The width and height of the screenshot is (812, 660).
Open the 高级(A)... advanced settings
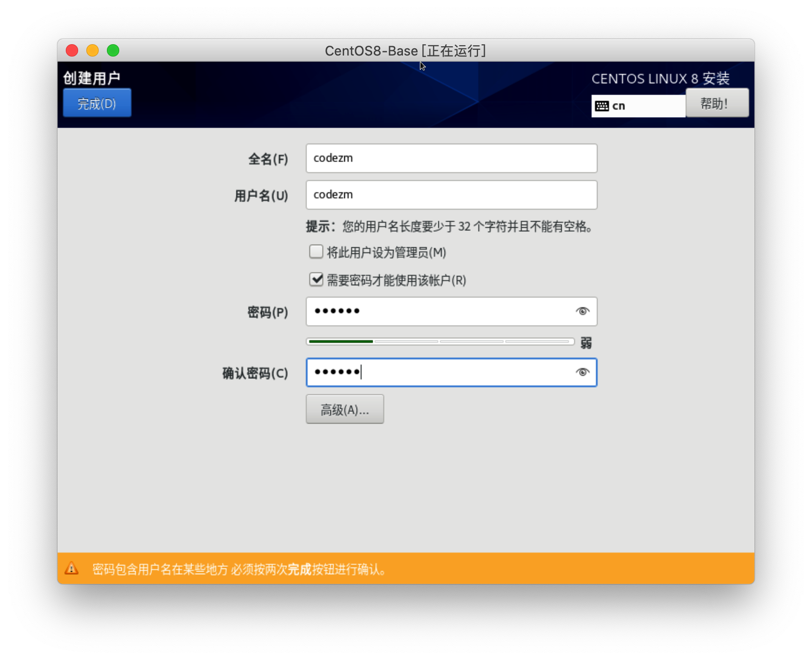pyautogui.click(x=345, y=410)
